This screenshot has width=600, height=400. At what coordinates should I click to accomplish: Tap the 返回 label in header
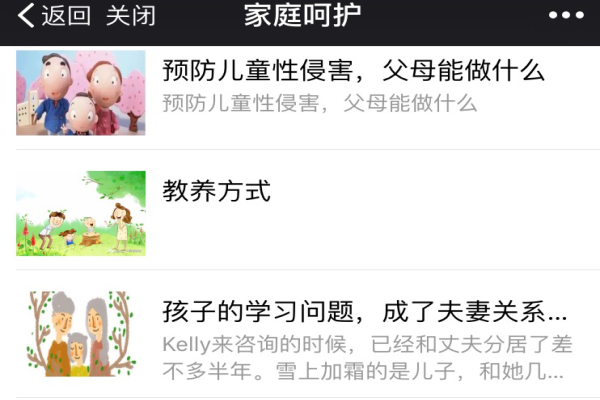[x=66, y=16]
